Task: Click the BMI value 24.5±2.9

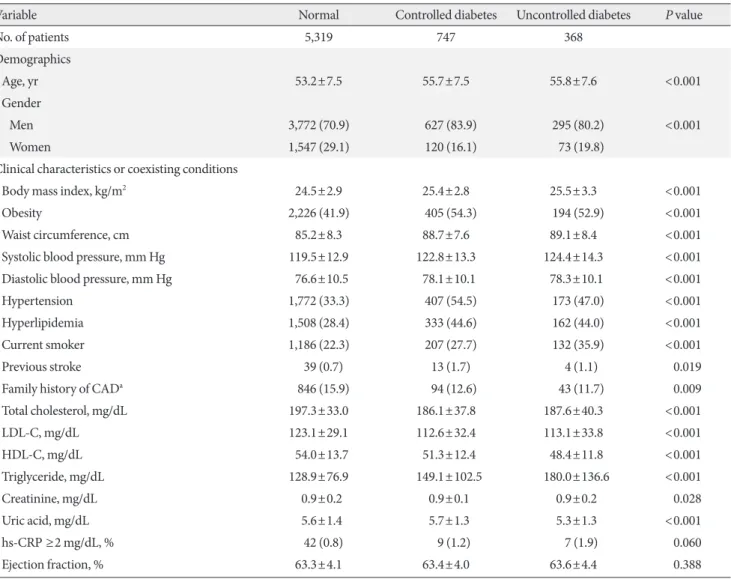Action: (x=318, y=191)
